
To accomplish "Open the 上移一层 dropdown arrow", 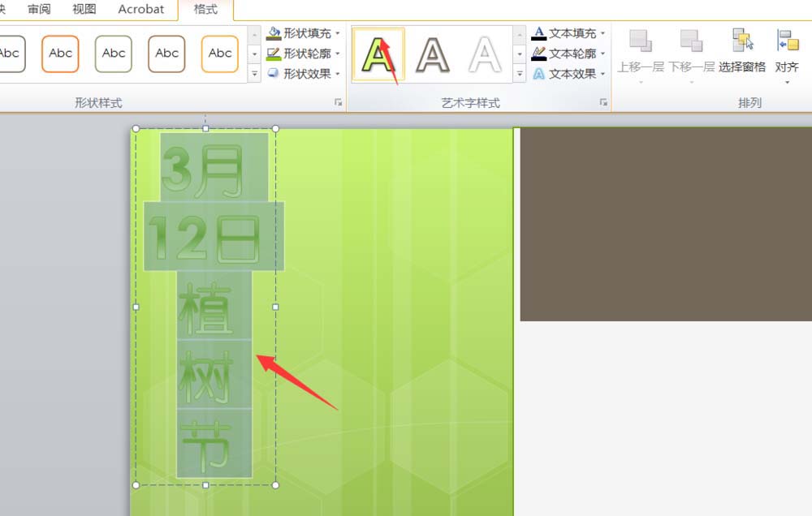I will click(x=641, y=82).
